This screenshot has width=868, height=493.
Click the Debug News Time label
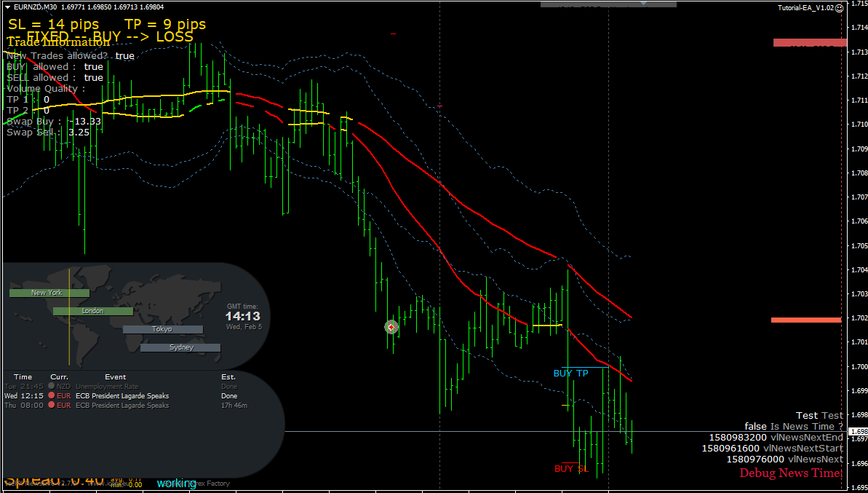pyautogui.click(x=792, y=473)
